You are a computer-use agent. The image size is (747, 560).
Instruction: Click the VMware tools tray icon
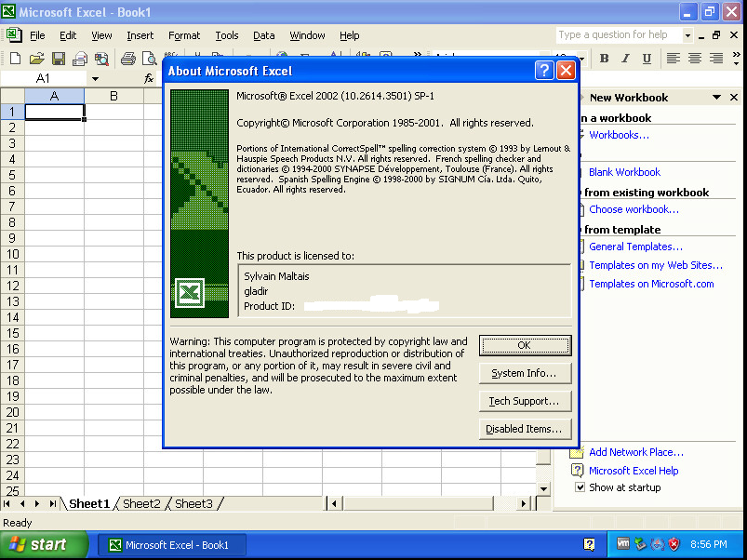(622, 543)
